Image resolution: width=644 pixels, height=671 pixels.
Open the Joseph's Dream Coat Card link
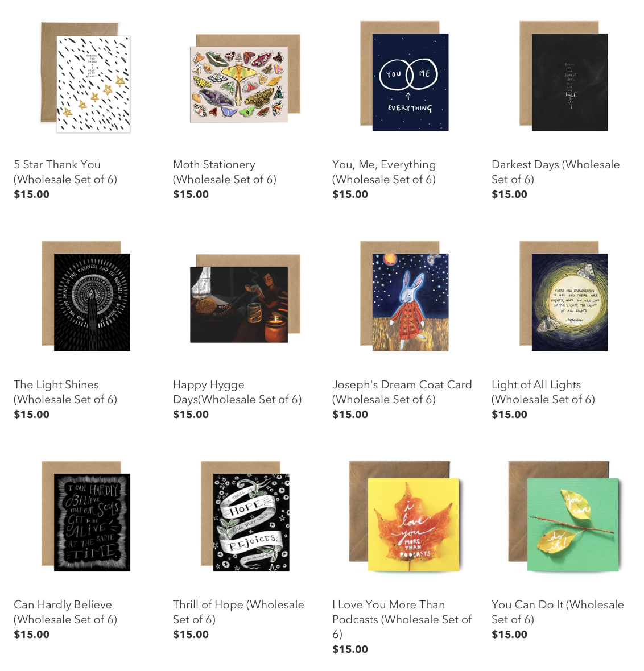pyautogui.click(x=402, y=392)
